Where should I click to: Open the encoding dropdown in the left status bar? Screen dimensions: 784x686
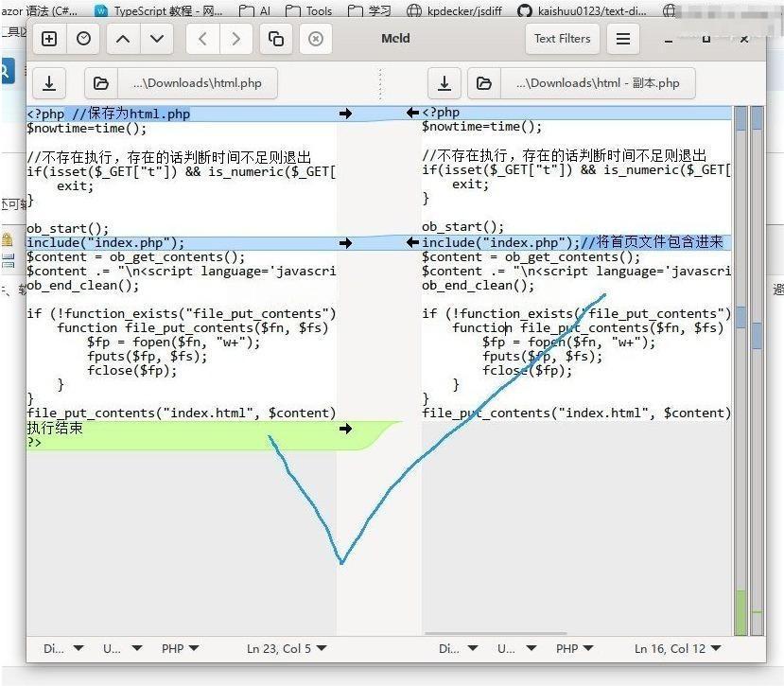[x=120, y=648]
